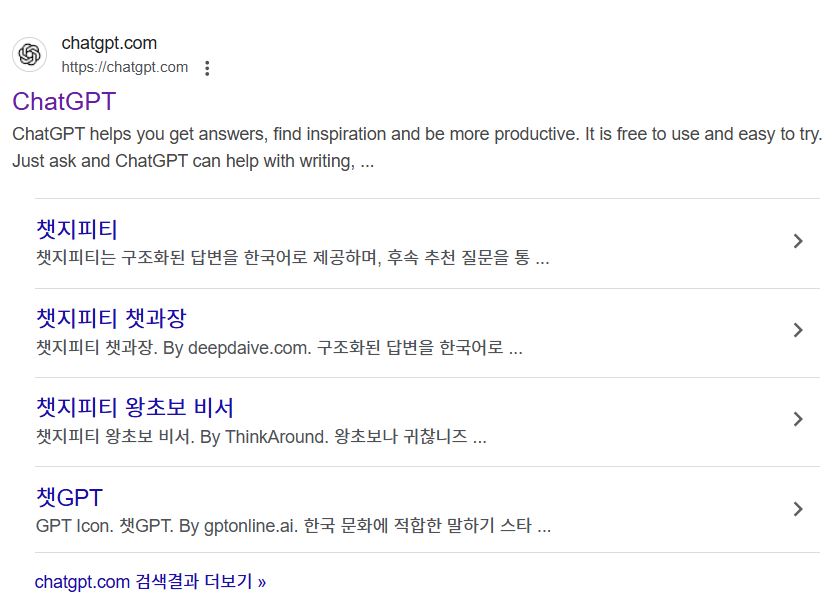Click the chatgpt.com site name label
This screenshot has width=834, height=602.
click(108, 43)
